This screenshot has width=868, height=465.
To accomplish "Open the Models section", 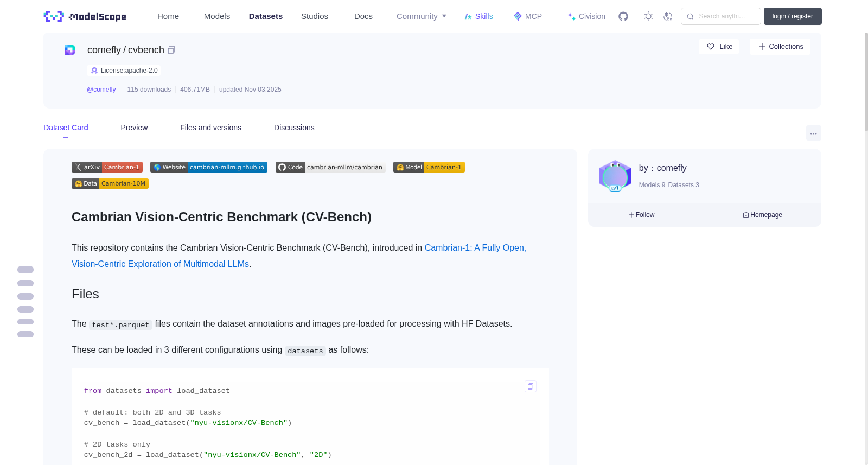I will pyautogui.click(x=217, y=16).
